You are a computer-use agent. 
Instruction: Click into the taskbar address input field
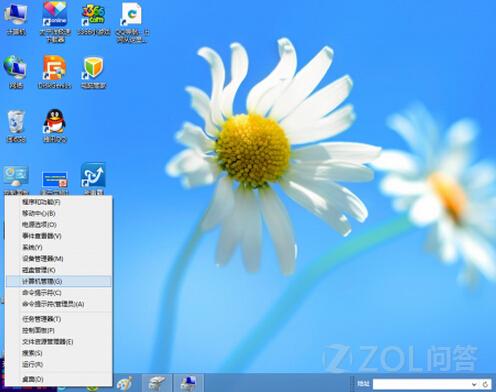point(421,384)
